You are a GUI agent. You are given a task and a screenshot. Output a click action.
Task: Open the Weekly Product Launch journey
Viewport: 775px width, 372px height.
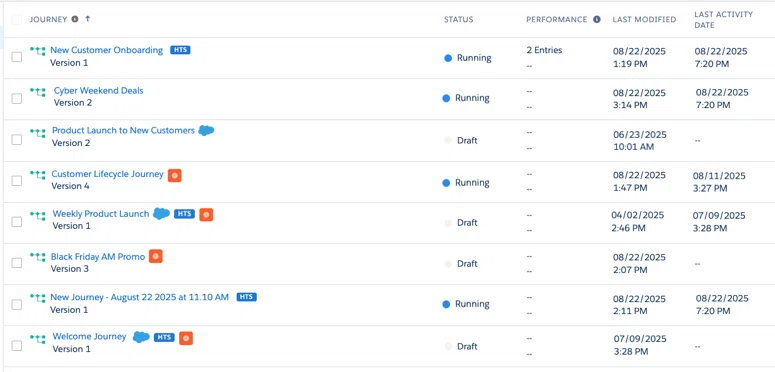coord(101,214)
